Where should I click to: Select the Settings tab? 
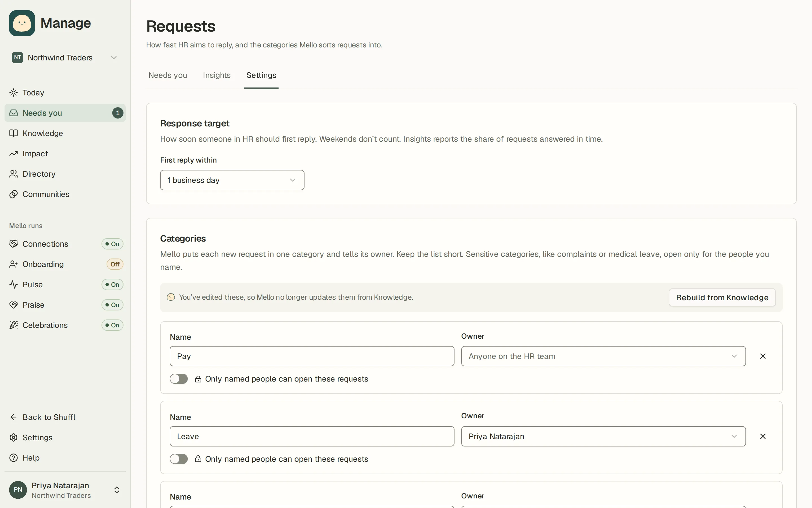click(x=261, y=75)
